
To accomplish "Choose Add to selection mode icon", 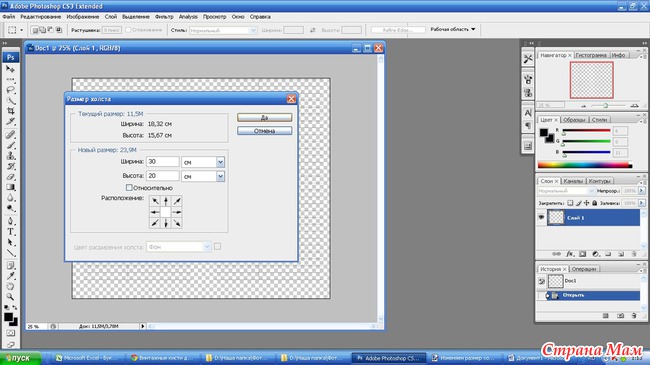I will pyautogui.click(x=42, y=30).
